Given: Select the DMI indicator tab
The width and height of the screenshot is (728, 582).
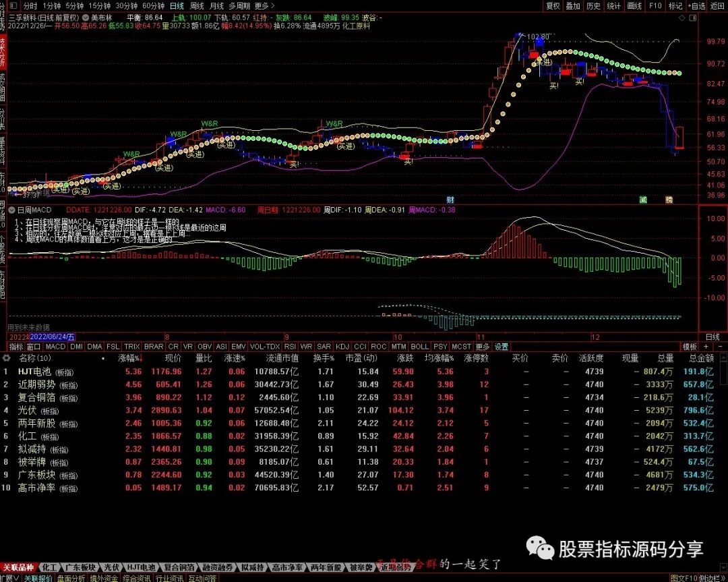Looking at the screenshot, I should click(77, 347).
